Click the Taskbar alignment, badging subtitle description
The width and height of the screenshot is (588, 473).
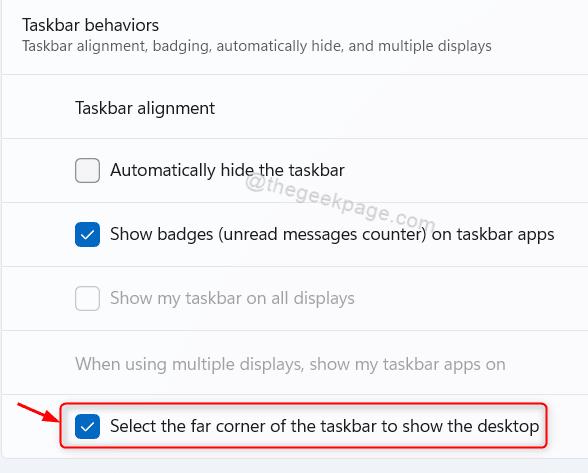click(x=257, y=46)
